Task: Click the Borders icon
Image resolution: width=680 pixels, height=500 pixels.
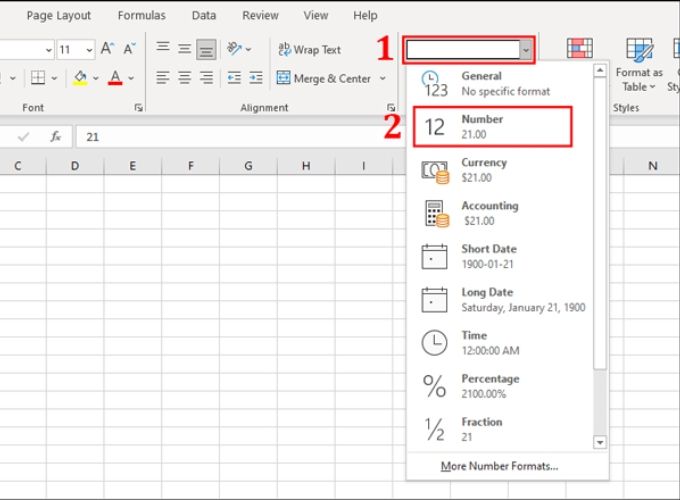Action: tap(38, 78)
